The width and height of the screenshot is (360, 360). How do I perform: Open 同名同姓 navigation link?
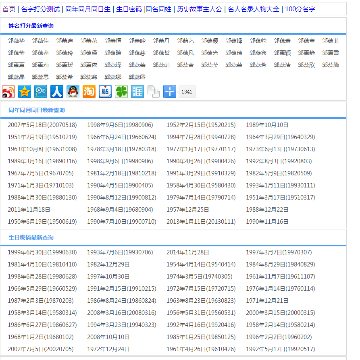pos(159,9)
